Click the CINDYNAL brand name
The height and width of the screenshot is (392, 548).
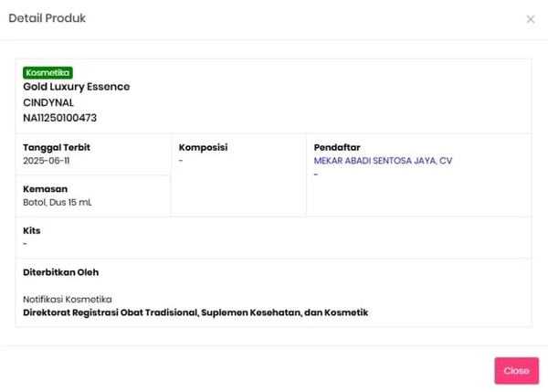tap(48, 102)
